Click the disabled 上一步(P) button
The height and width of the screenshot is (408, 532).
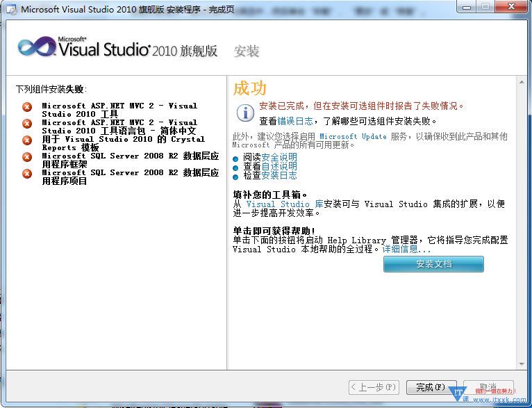click(374, 387)
